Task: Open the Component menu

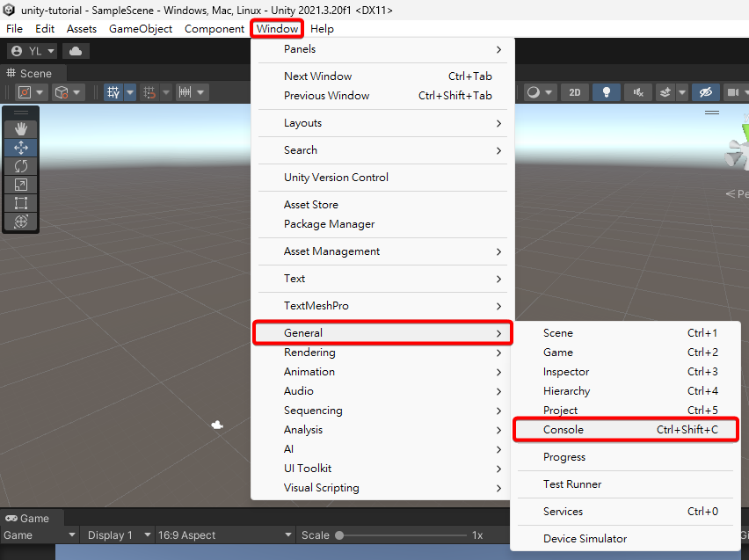Action: tap(215, 29)
